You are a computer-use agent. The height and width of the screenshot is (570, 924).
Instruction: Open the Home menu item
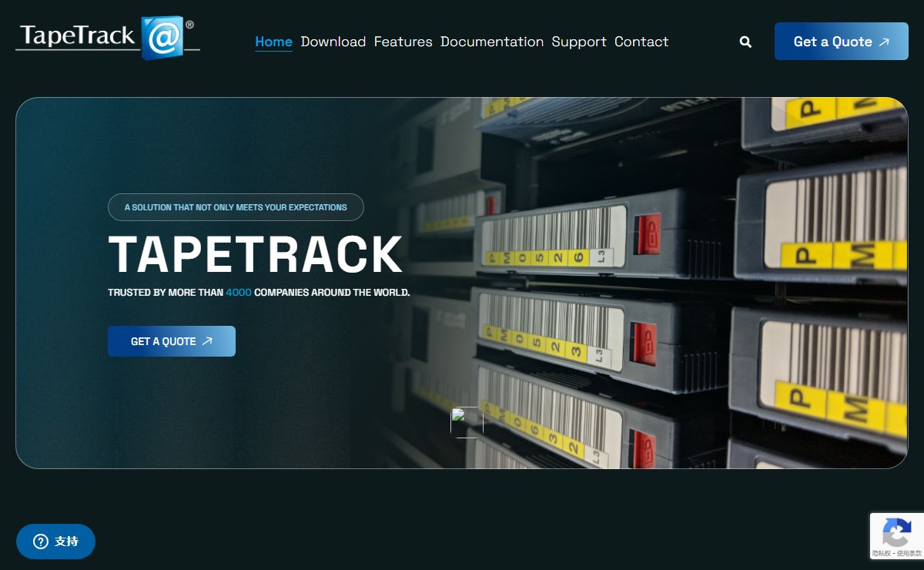pos(273,42)
